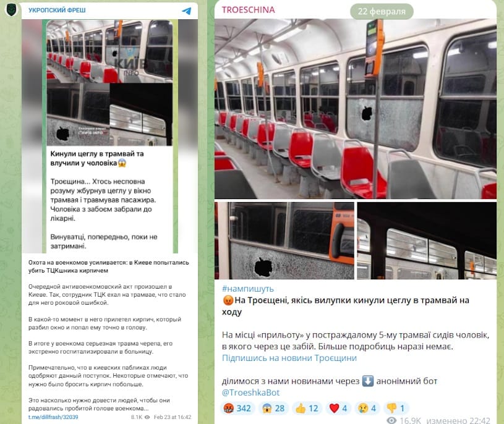Viewport: 504px width, 424px height.
Task: Click the eye views icon showing 16.9K
Action: click(x=391, y=420)
